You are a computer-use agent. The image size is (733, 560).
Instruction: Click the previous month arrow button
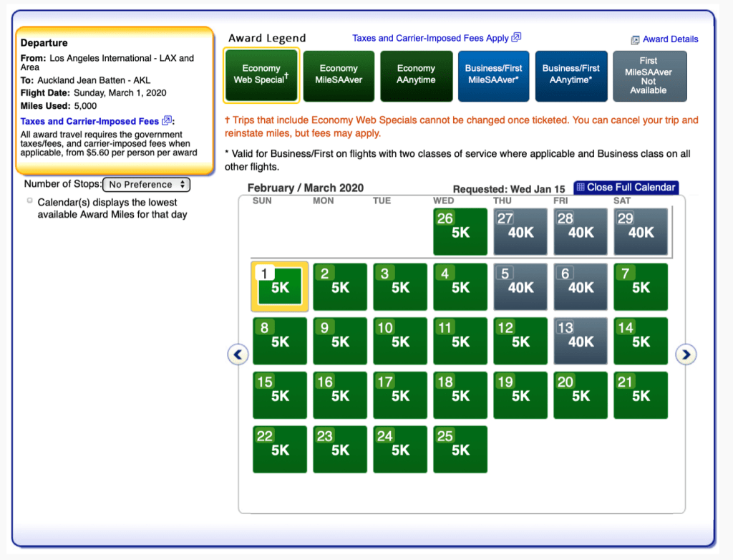pos(238,354)
